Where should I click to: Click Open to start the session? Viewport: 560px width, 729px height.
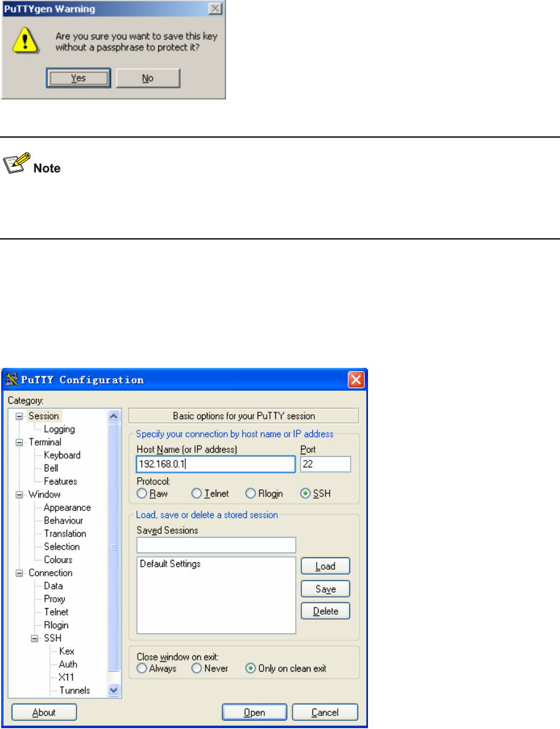(x=254, y=712)
